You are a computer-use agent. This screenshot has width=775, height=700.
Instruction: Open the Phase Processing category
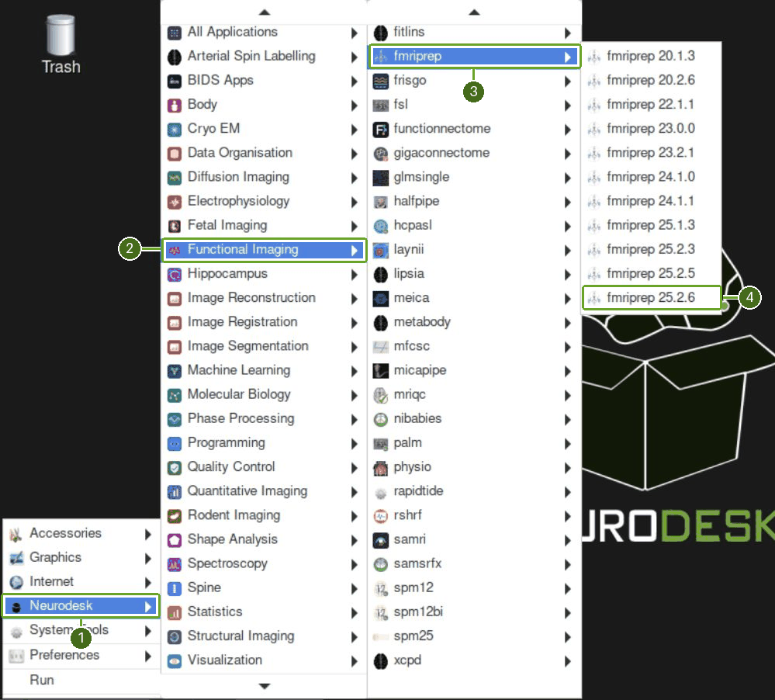(265, 419)
